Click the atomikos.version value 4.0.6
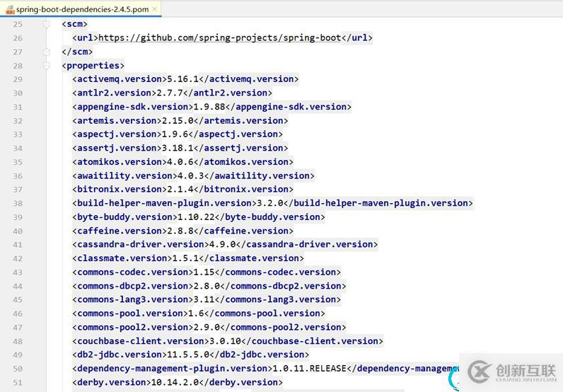 [180, 162]
